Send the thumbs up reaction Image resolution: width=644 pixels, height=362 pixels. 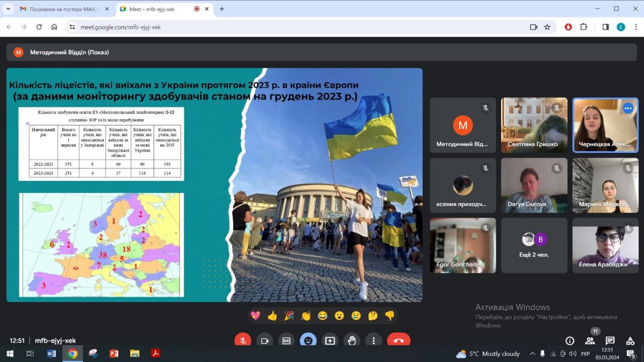[x=272, y=316]
